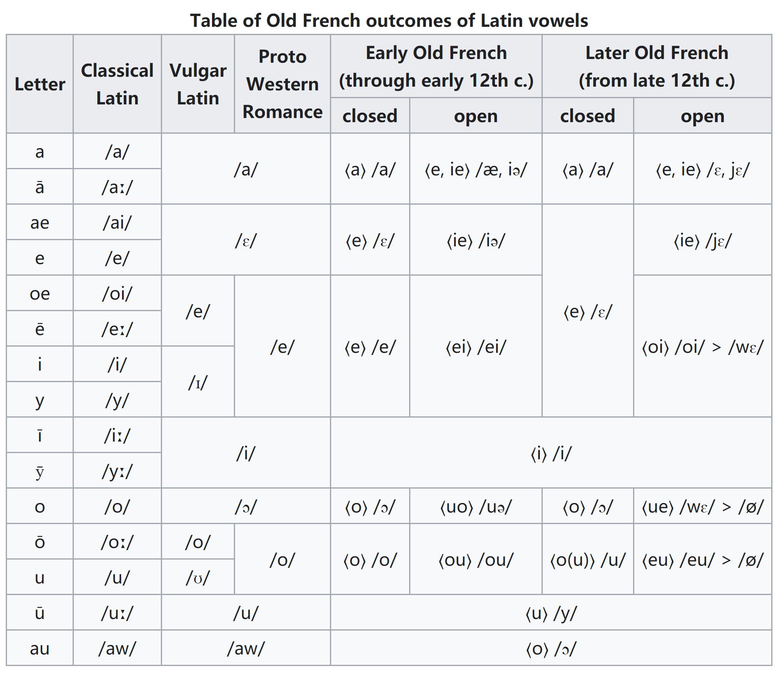Image resolution: width=784 pixels, height=678 pixels.
Task: Click the Classical Latin /oi/ cell
Action: [x=117, y=293]
